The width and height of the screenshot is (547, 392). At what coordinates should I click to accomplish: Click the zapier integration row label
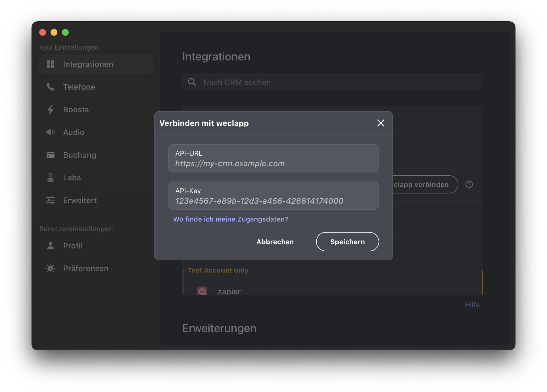(x=229, y=291)
